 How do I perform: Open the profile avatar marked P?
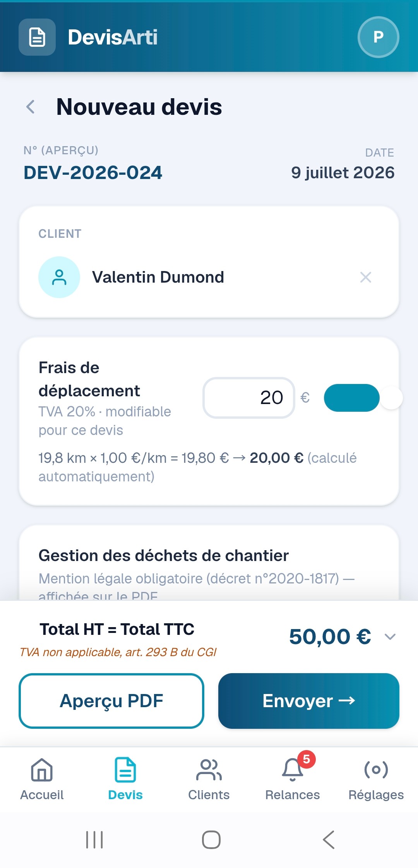[378, 37]
